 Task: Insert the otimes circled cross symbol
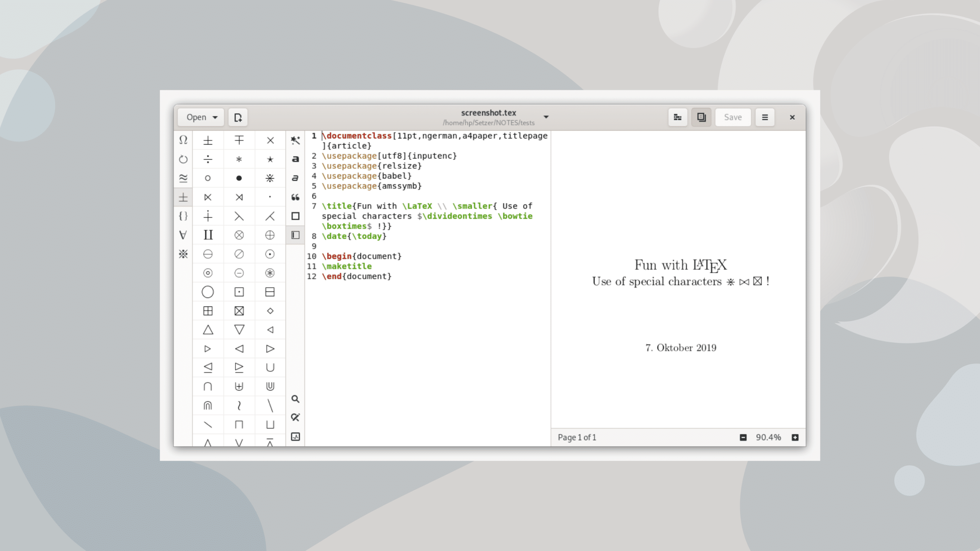(239, 235)
